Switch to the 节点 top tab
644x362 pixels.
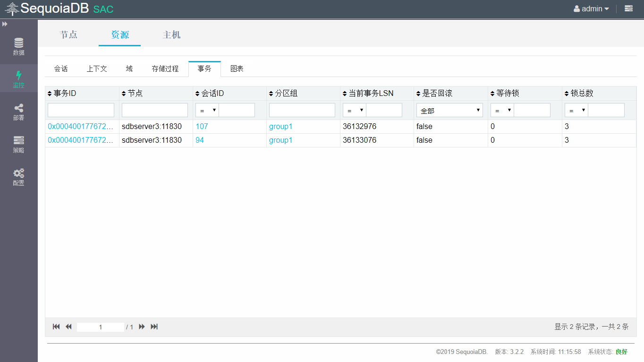pos(68,34)
